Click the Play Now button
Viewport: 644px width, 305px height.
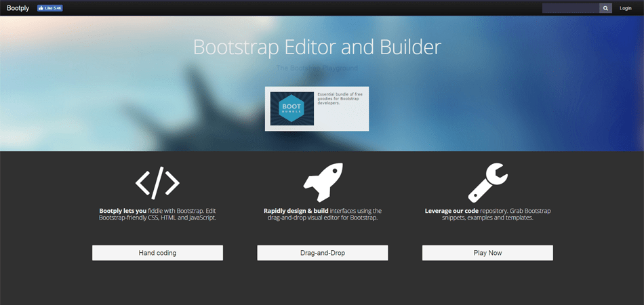point(487,253)
